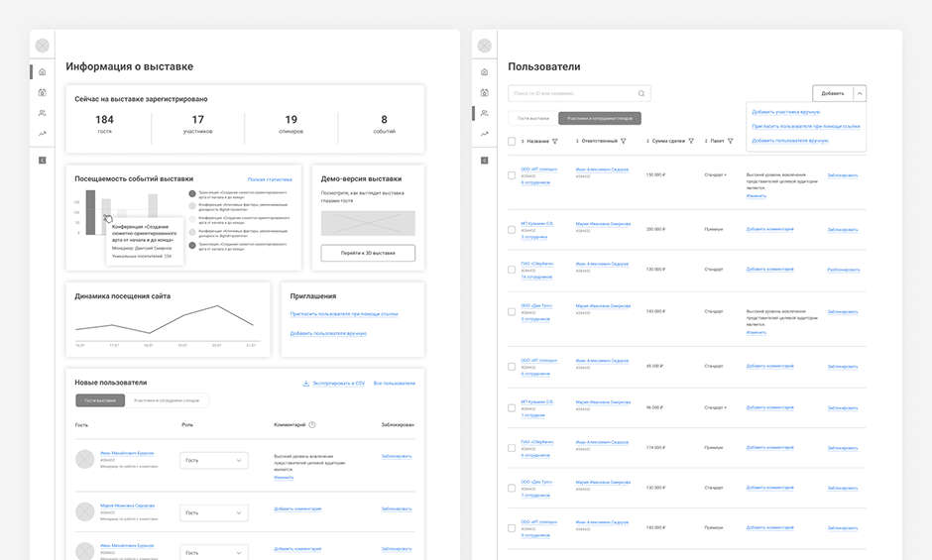Select the checkbox for the ИП Кузьмин О.В. row with 200 000 ₽

click(512, 229)
